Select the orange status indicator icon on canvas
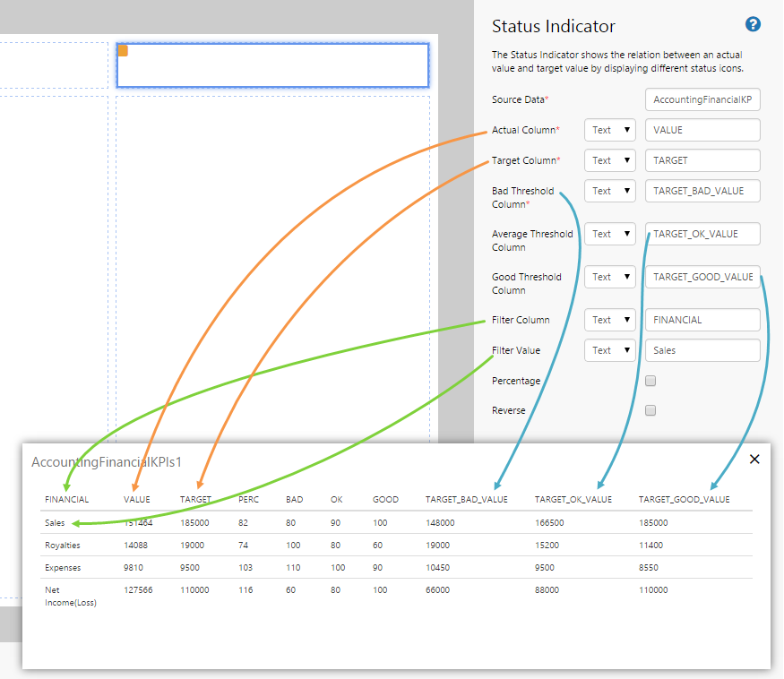The width and height of the screenshot is (784, 679). click(x=123, y=51)
